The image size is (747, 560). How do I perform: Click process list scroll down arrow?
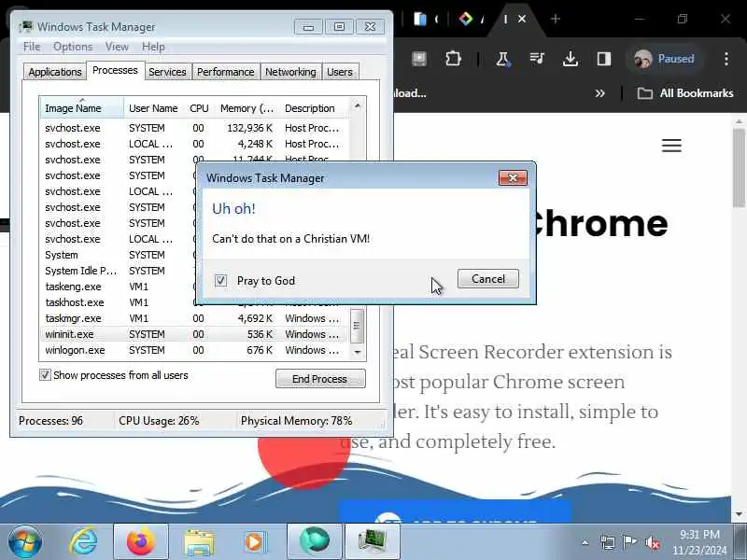tap(358, 352)
